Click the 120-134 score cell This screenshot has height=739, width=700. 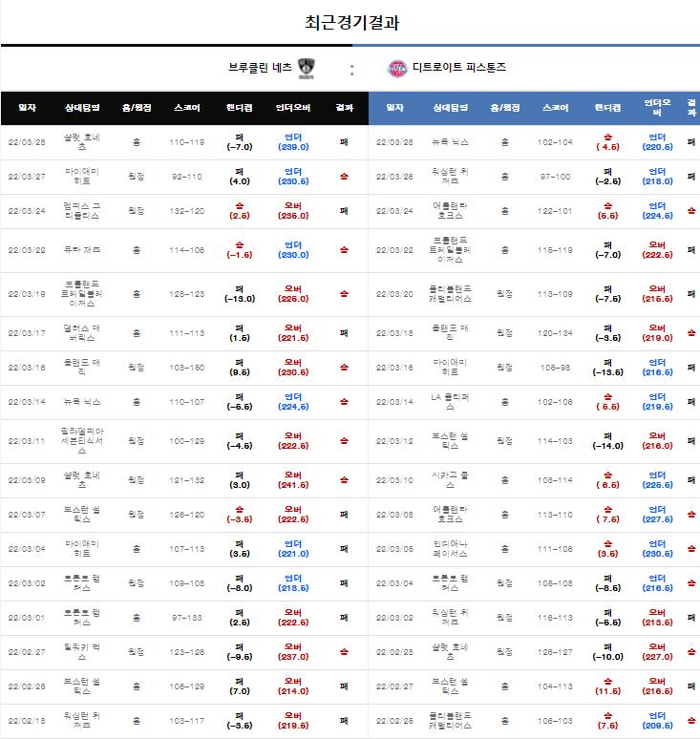(555, 333)
